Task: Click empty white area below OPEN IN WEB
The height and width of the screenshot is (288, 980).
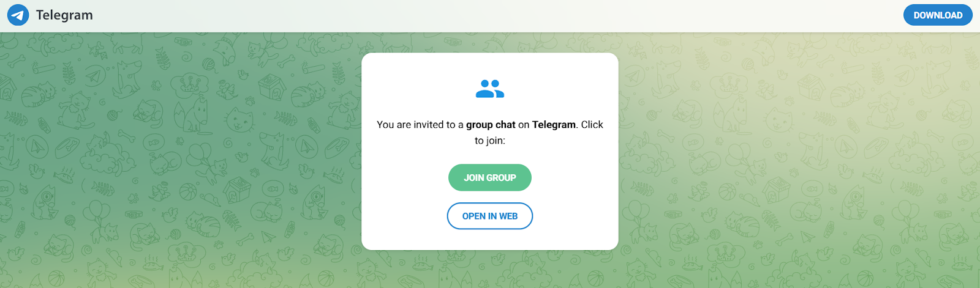Action: [490, 240]
